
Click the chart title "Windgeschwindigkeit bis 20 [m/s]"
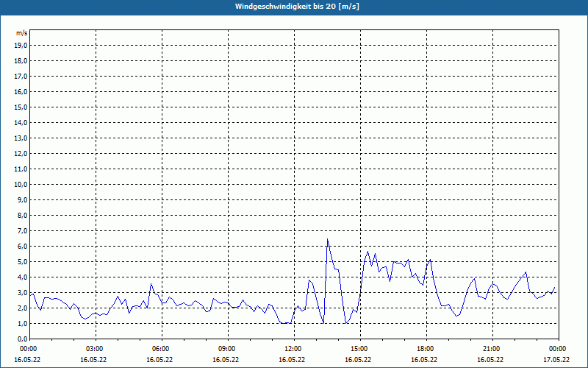[297, 7]
